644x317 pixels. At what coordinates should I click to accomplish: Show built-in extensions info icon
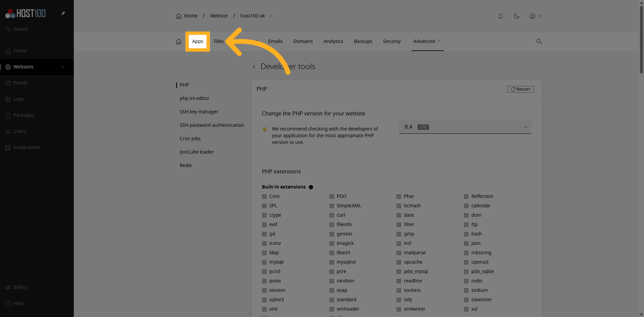click(x=311, y=187)
